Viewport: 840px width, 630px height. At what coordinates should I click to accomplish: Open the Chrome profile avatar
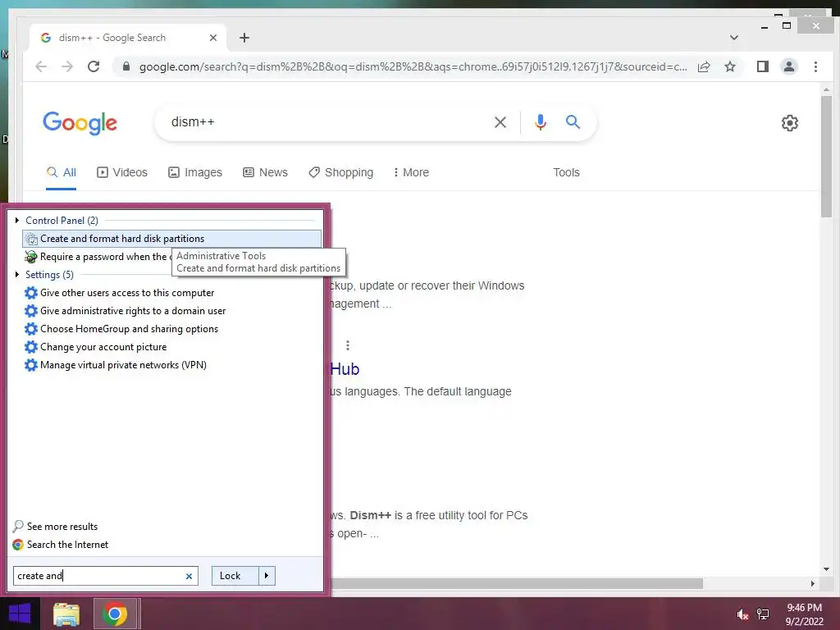click(789, 66)
